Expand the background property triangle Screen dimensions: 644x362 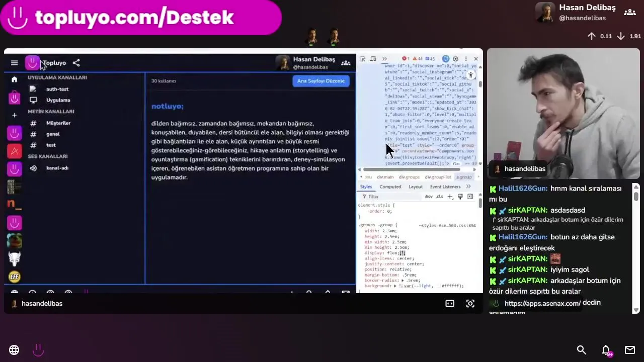coord(395,286)
